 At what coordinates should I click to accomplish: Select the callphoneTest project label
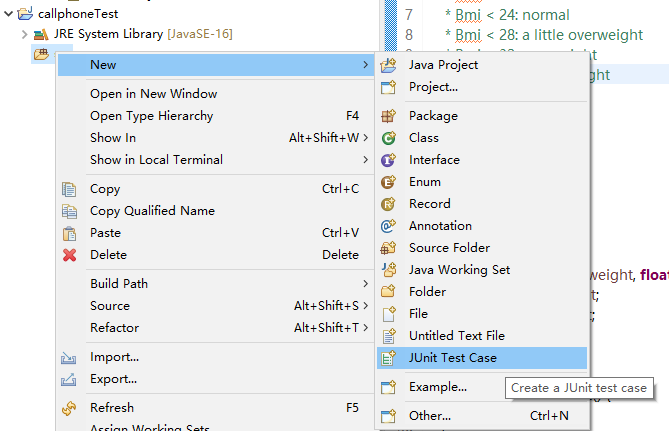78,14
